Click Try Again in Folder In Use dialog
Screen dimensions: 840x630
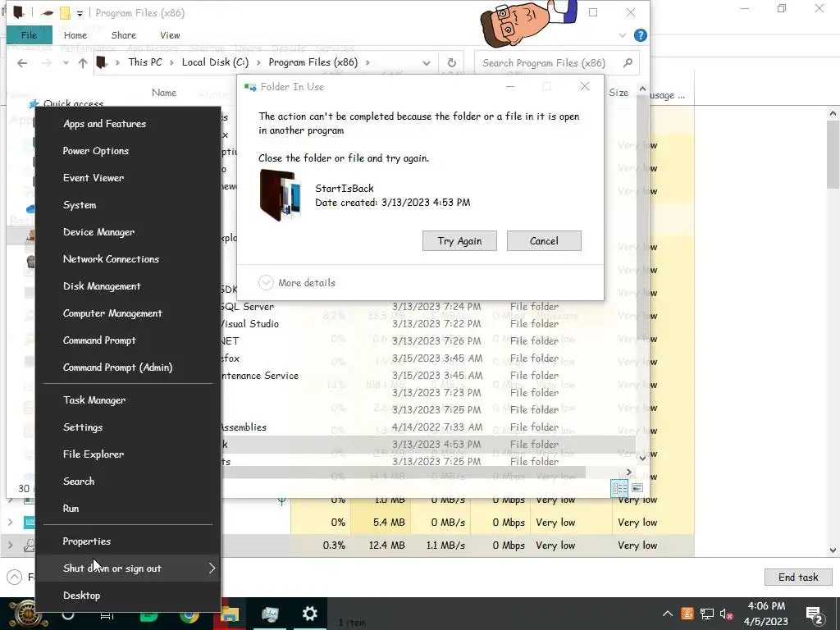459,241
